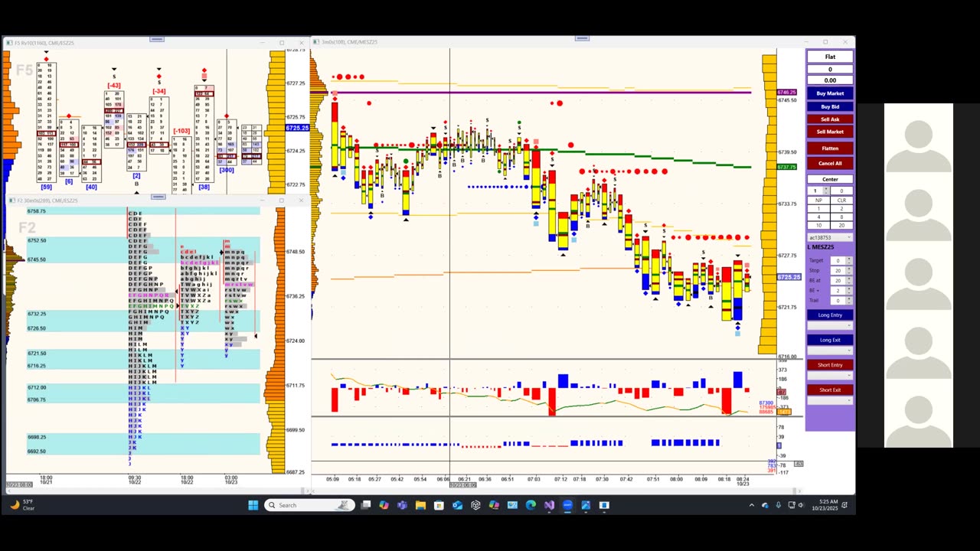Click the taskbar Search box

click(x=309, y=505)
